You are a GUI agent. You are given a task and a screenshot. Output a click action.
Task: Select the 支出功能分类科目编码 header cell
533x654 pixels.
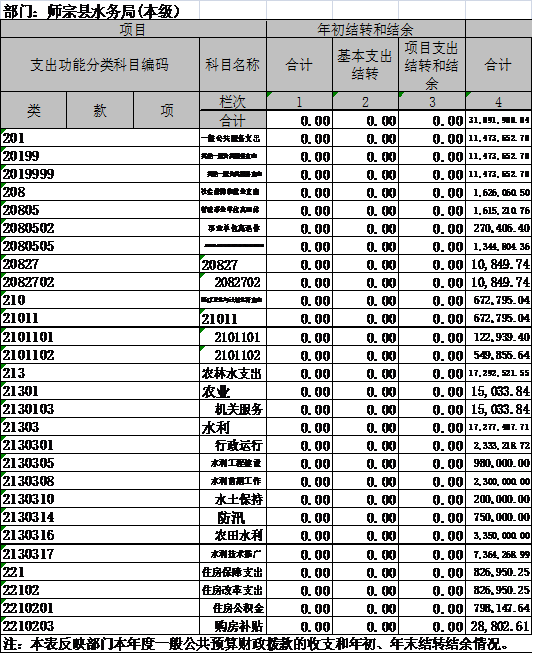(x=100, y=65)
